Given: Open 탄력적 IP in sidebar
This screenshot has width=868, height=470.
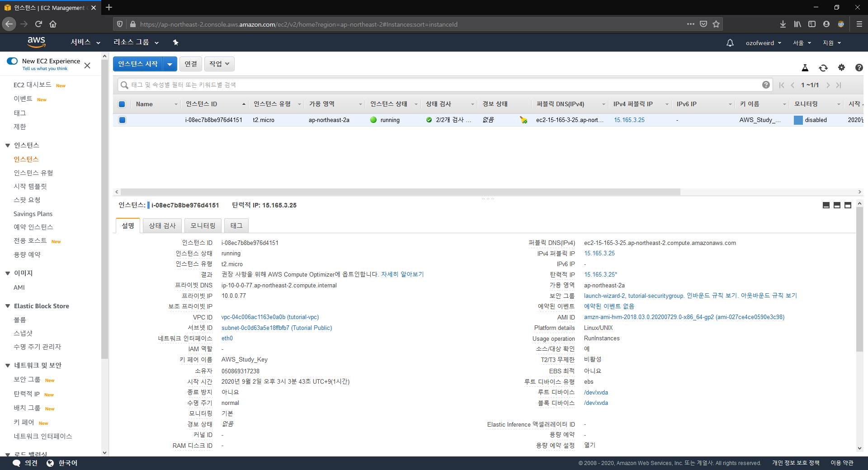Looking at the screenshot, I should point(27,394).
